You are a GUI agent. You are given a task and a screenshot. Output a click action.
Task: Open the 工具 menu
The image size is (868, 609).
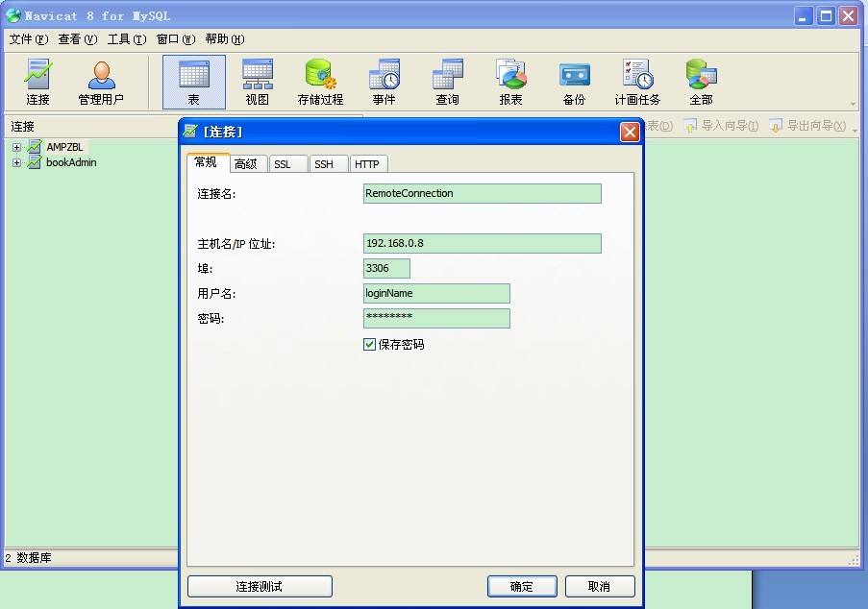pyautogui.click(x=126, y=39)
